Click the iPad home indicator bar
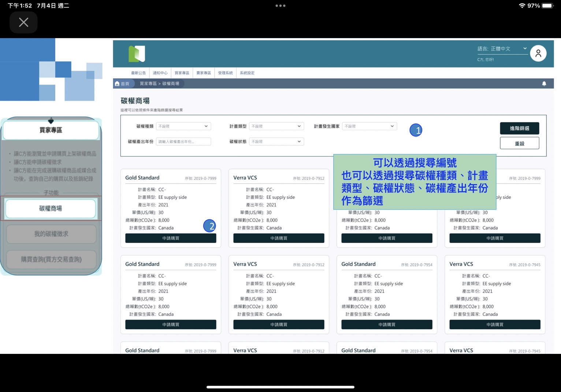 280,387
